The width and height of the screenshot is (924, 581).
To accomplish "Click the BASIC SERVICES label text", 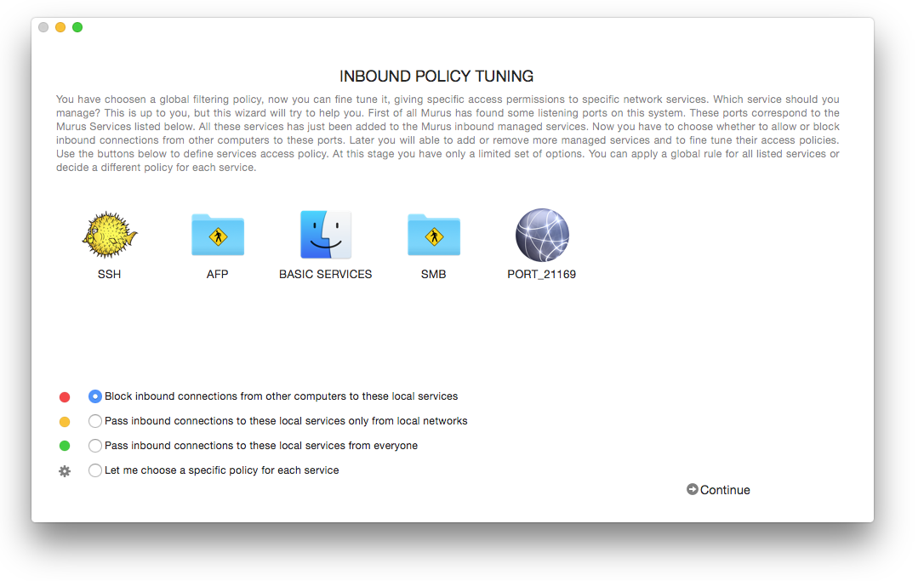I will (325, 275).
